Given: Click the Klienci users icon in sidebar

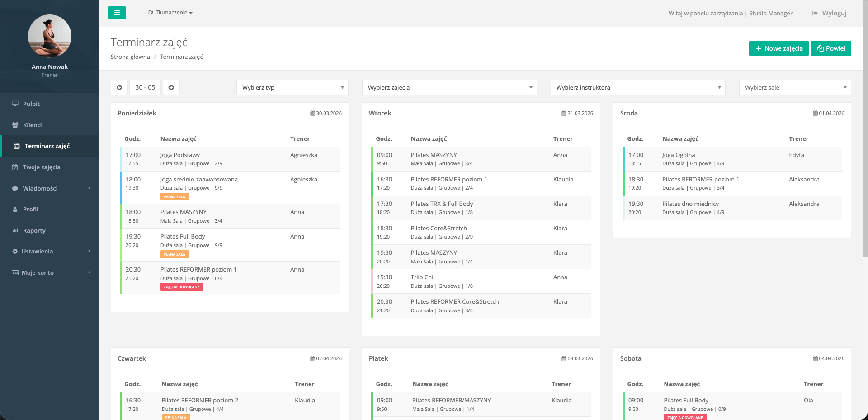Looking at the screenshot, I should (x=15, y=125).
